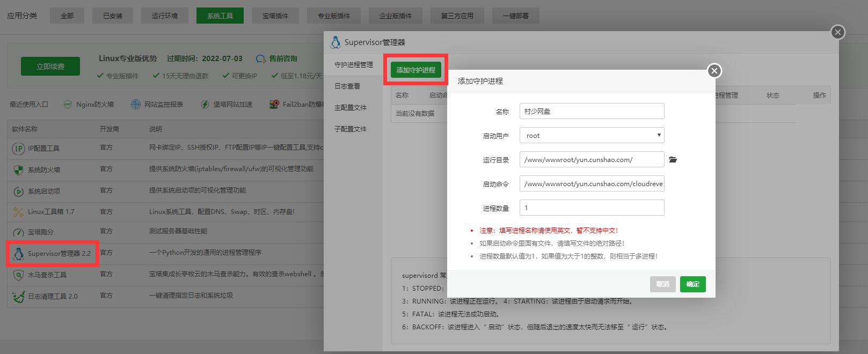Select the 宝塔插件 category tab

pyautogui.click(x=275, y=16)
